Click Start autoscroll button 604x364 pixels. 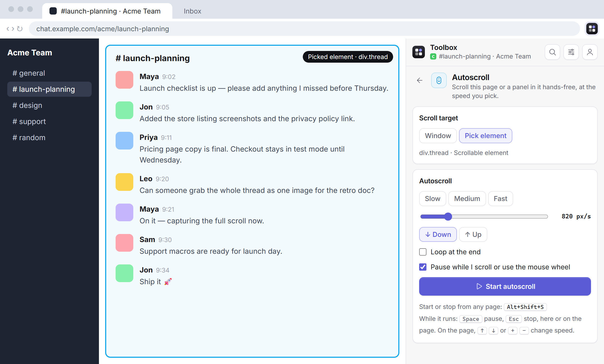click(x=505, y=287)
